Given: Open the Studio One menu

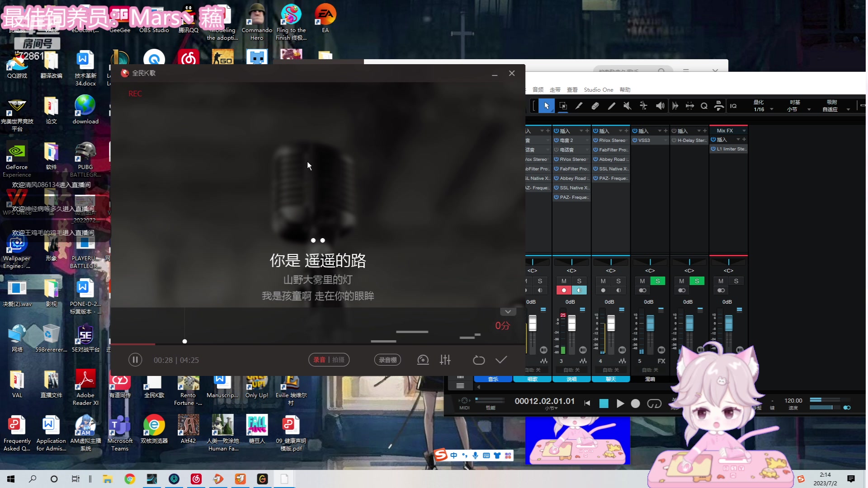Looking at the screenshot, I should 598,89.
